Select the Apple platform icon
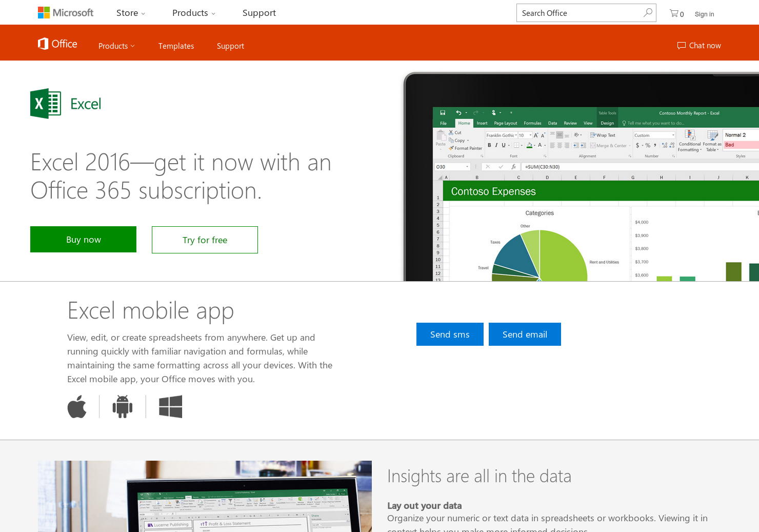 77,406
